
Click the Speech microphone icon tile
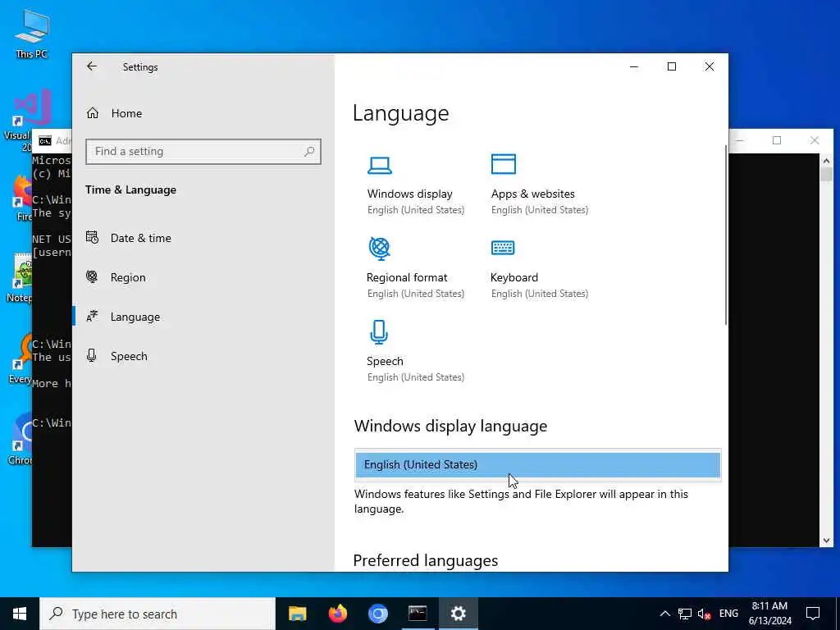[379, 331]
